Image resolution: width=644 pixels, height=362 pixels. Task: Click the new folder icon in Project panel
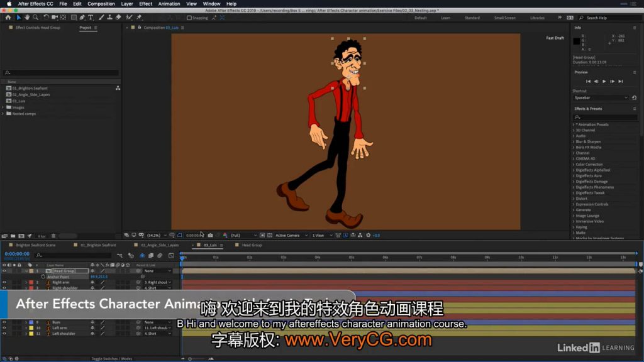coord(13,236)
